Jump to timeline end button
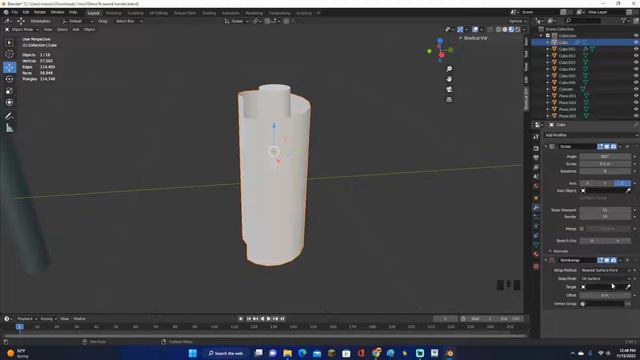 pyautogui.click(x=282, y=319)
